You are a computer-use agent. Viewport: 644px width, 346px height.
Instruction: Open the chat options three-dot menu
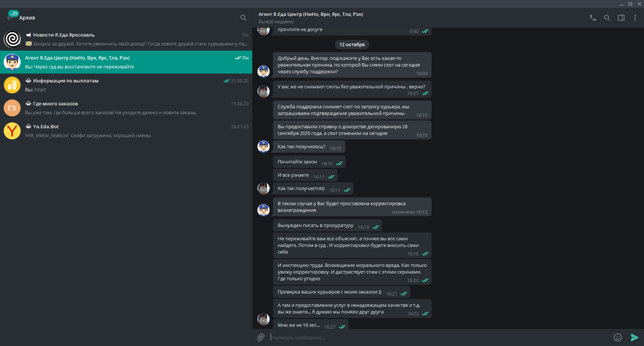click(x=634, y=17)
